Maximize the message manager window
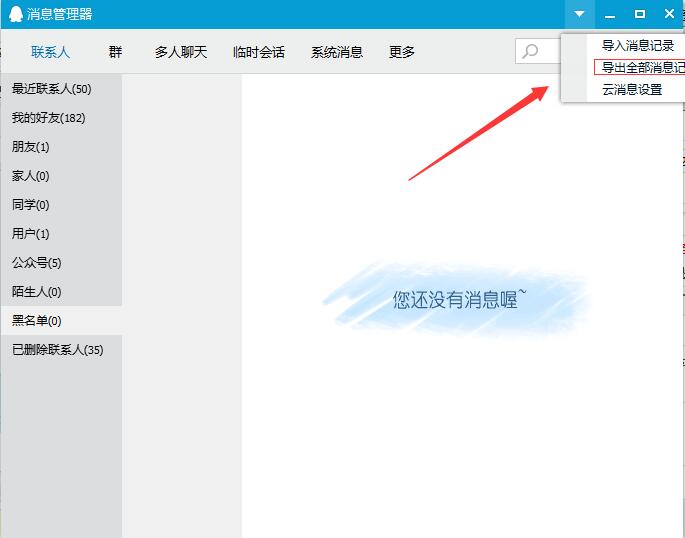 pyautogui.click(x=640, y=14)
